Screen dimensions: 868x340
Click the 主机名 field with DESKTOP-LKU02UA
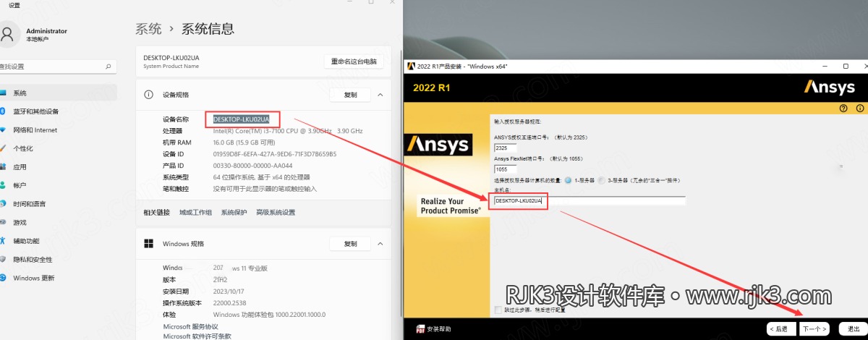(x=589, y=200)
